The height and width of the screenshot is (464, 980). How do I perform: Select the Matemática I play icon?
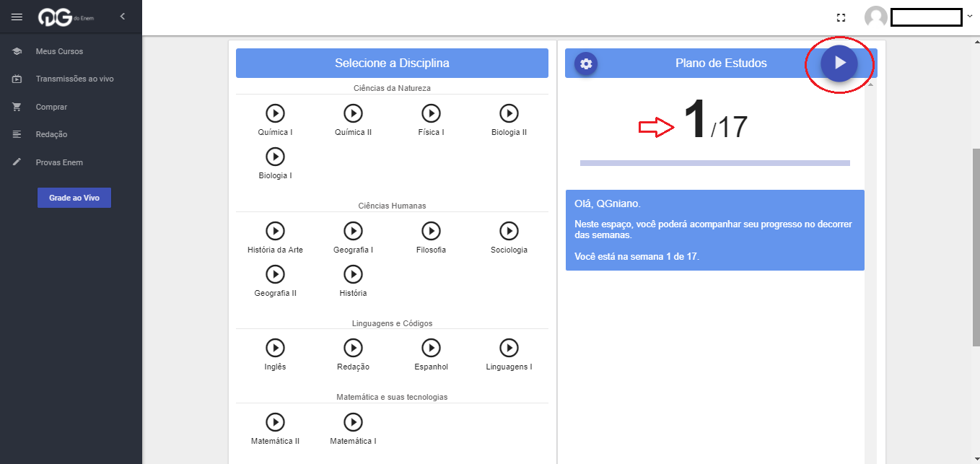(x=353, y=421)
